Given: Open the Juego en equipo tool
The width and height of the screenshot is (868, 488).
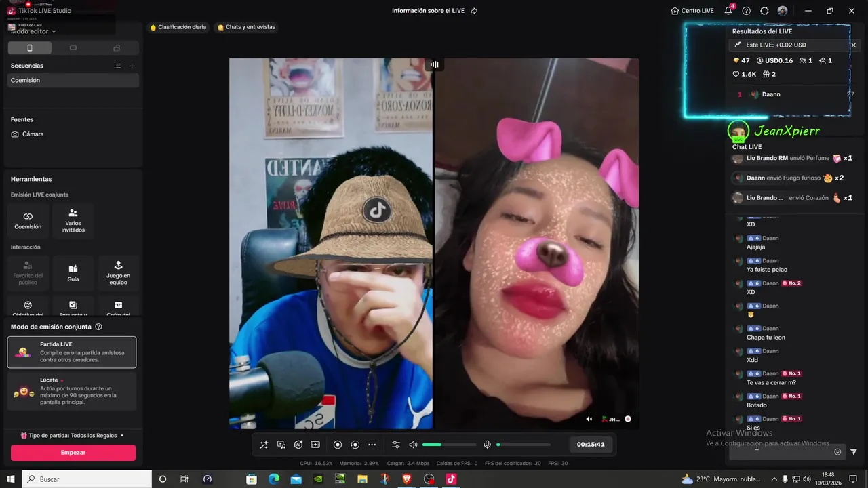Looking at the screenshot, I should 118,272.
